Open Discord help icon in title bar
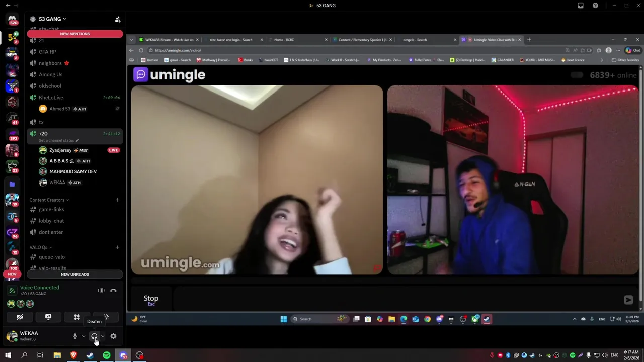 click(595, 5)
